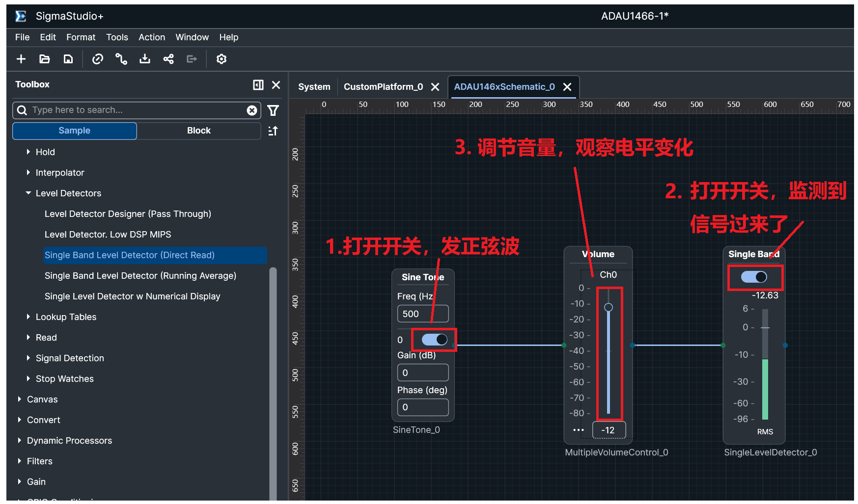Select the Block toolbox view
This screenshot has width=858, height=504.
click(x=199, y=131)
